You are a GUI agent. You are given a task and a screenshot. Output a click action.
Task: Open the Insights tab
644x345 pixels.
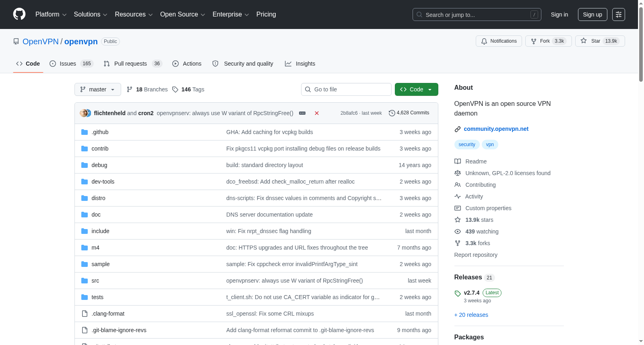click(x=300, y=64)
